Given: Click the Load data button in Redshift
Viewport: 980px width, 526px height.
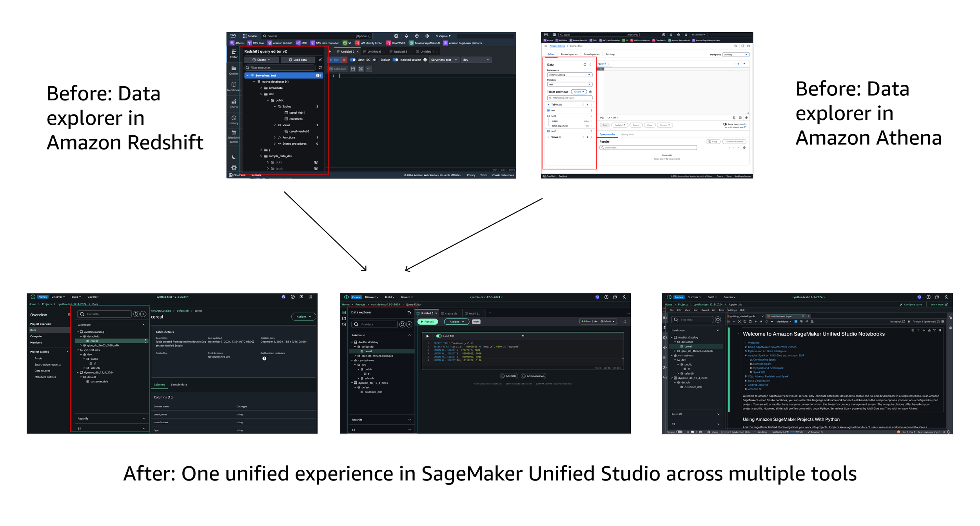Looking at the screenshot, I should tap(298, 60).
